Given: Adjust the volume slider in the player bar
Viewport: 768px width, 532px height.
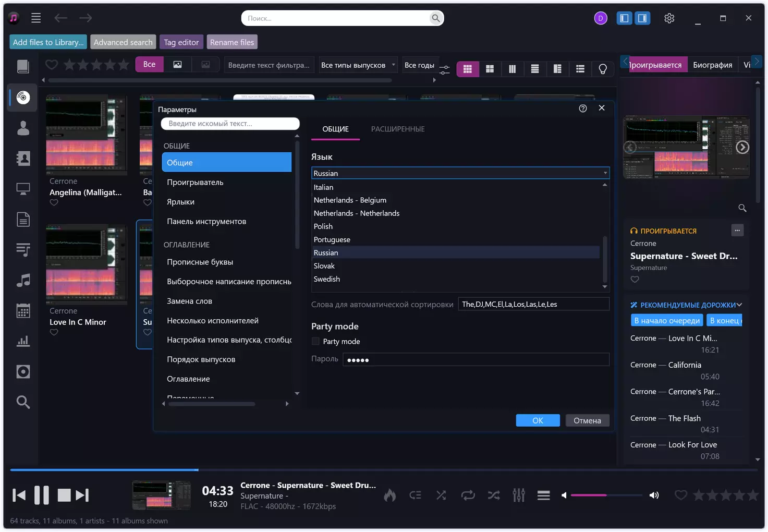Looking at the screenshot, I should 606,495.
